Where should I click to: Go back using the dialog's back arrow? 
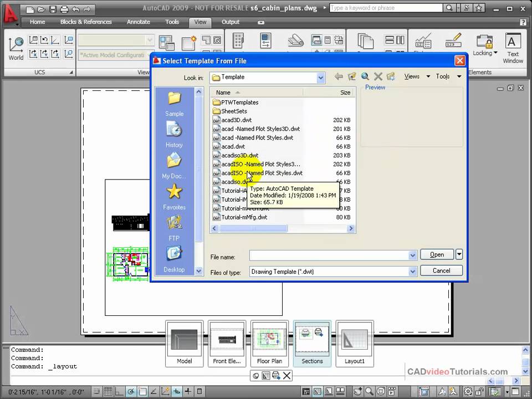click(x=338, y=76)
